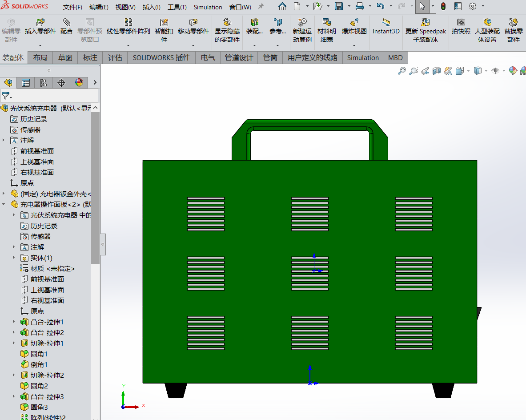The width and height of the screenshot is (526, 420).
Task: Collapse the 充电器操作面板<2> tree node
Action: click(4, 204)
